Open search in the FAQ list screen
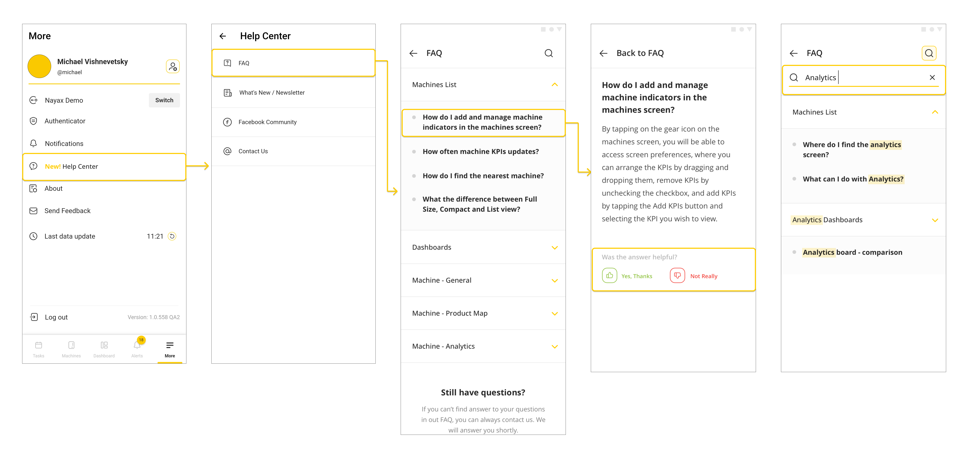980x460 pixels. click(x=549, y=53)
